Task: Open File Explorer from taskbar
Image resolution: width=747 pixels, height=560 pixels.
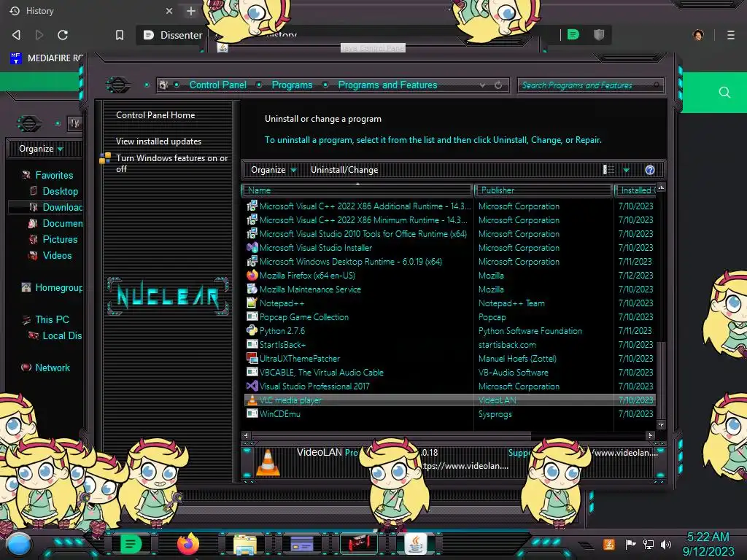Action: click(x=245, y=544)
